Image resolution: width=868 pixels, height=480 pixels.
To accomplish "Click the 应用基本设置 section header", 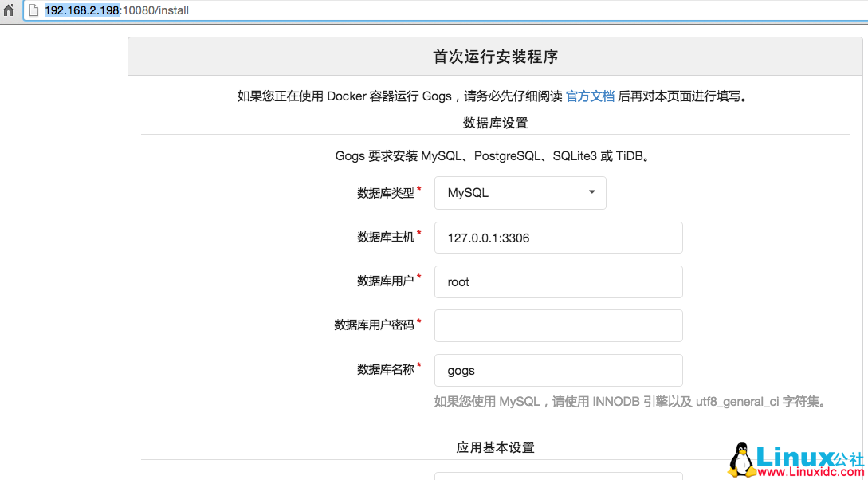I will coord(497,447).
